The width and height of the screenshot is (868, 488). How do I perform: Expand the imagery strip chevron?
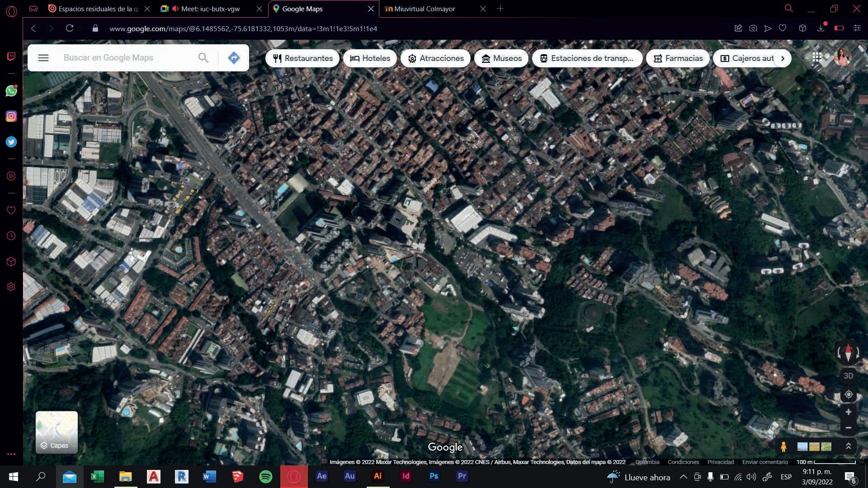[x=848, y=446]
